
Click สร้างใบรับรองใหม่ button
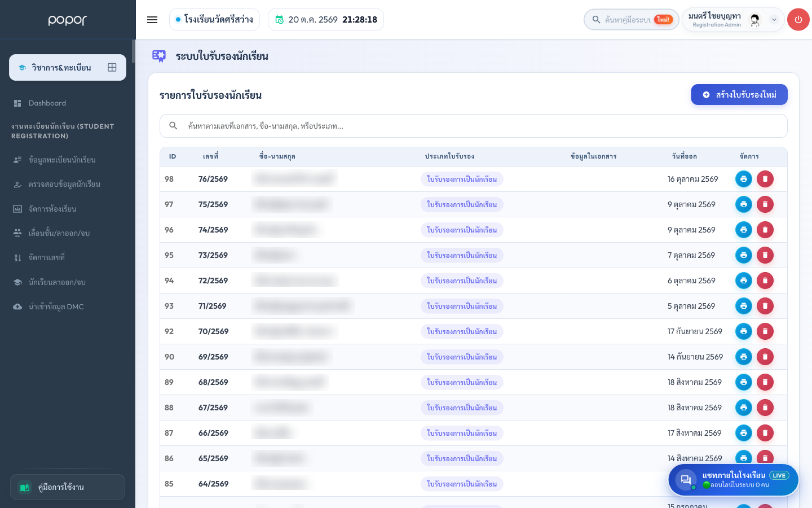pos(739,95)
